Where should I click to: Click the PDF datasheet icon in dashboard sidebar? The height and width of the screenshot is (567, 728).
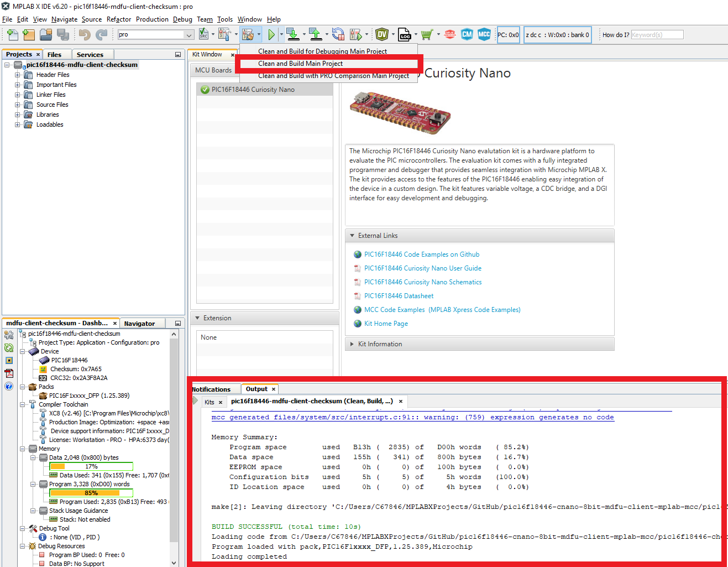point(9,373)
